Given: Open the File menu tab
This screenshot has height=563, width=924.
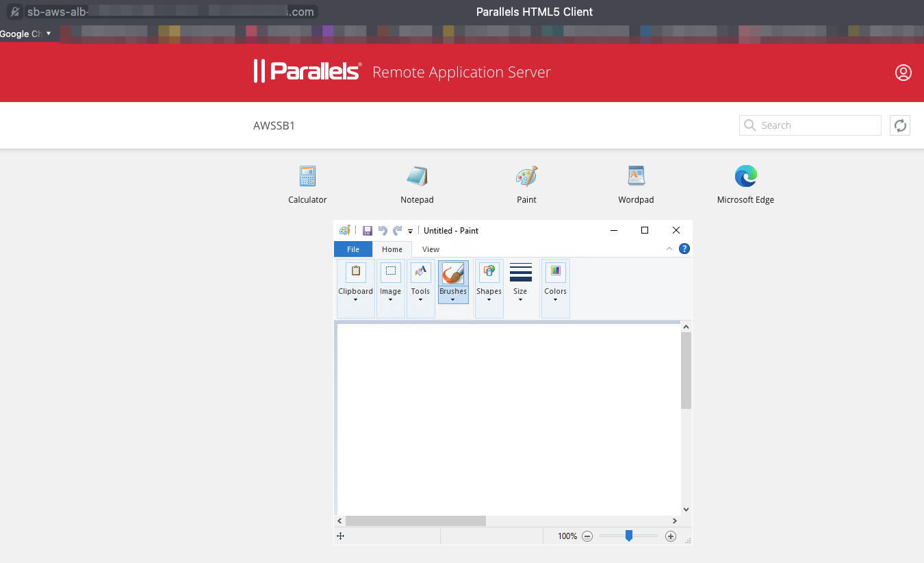Looking at the screenshot, I should tap(353, 249).
